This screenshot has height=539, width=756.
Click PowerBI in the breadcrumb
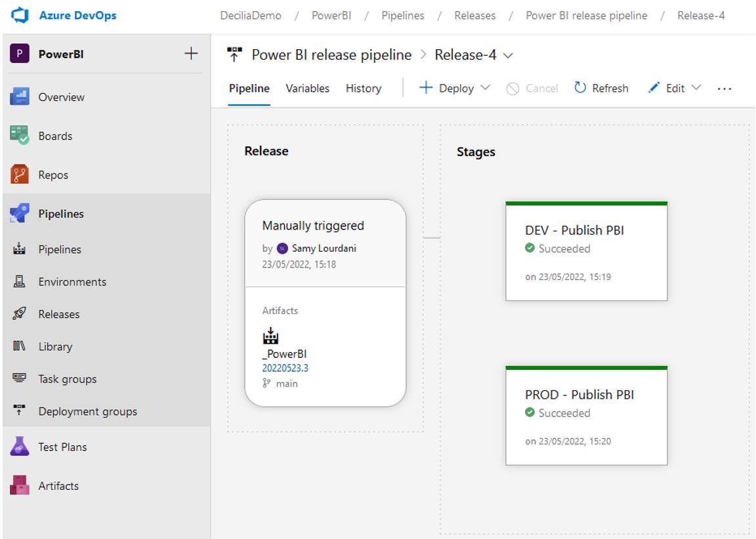[331, 16]
